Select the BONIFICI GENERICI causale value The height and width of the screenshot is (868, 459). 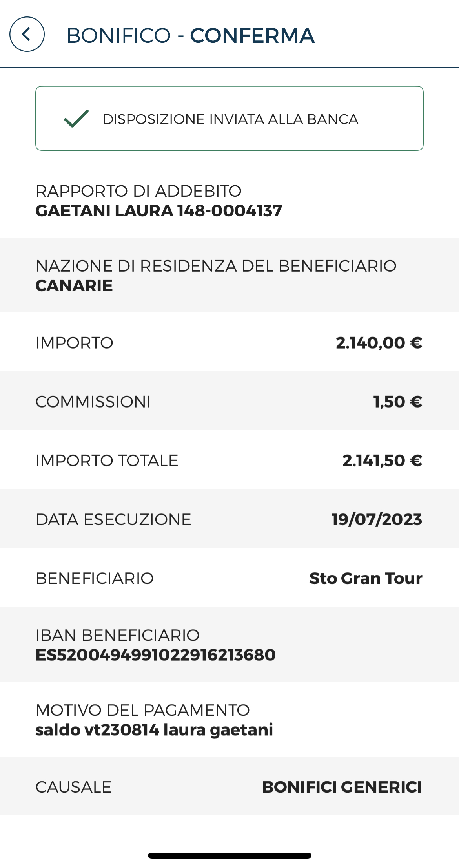[x=342, y=787]
